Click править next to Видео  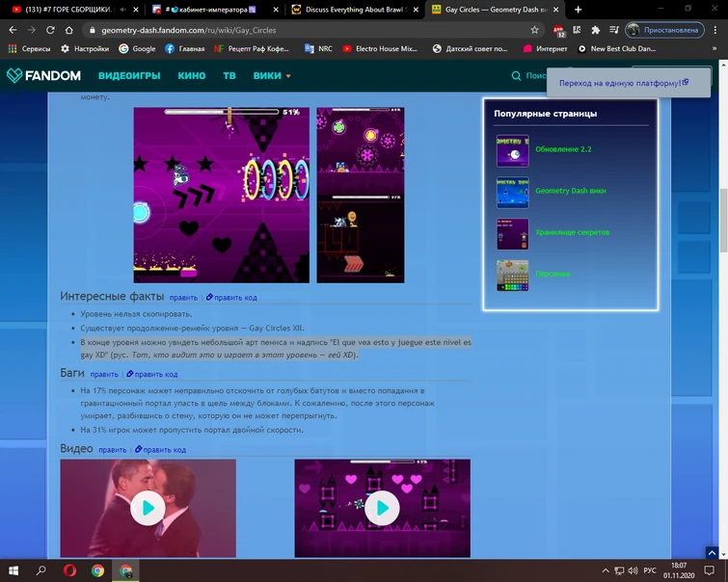113,450
